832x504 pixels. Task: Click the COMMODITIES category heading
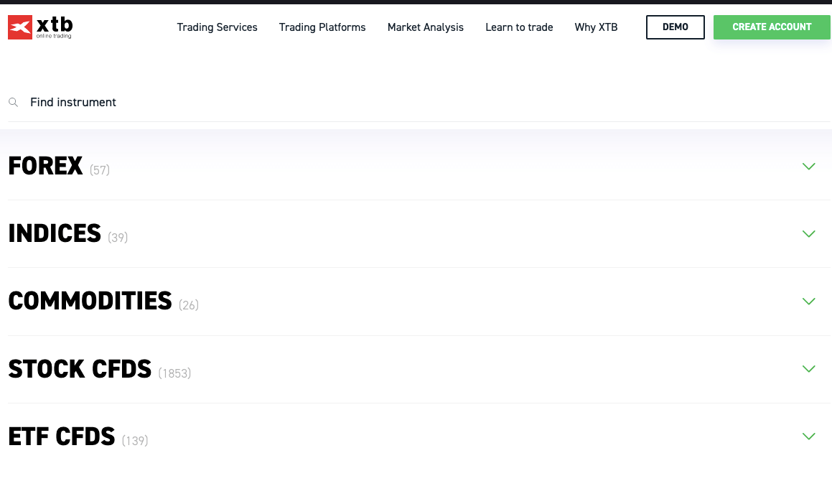[90, 301]
